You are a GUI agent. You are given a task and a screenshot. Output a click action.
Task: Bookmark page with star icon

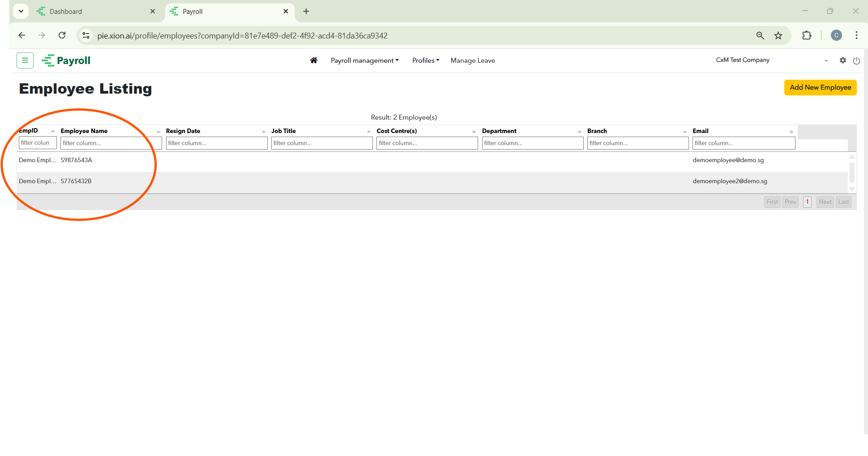click(778, 35)
